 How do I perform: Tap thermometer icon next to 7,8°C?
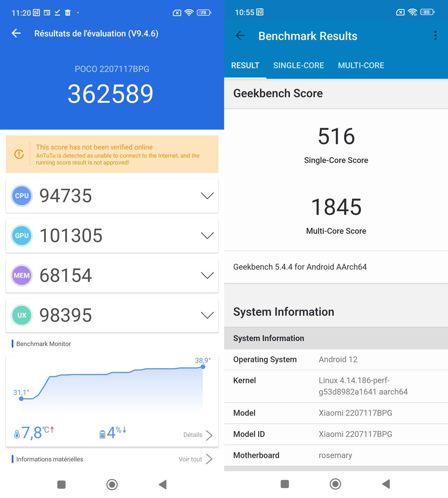[x=17, y=434]
